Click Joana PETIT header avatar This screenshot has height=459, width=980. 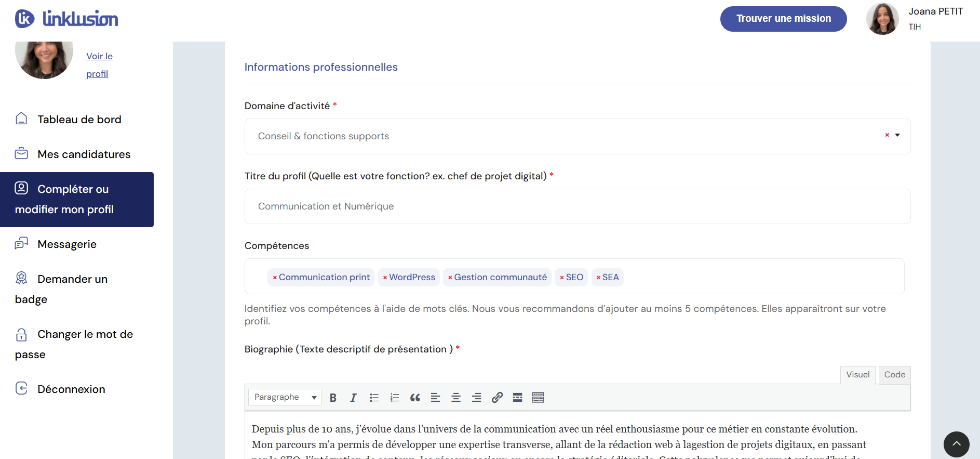(x=882, y=19)
